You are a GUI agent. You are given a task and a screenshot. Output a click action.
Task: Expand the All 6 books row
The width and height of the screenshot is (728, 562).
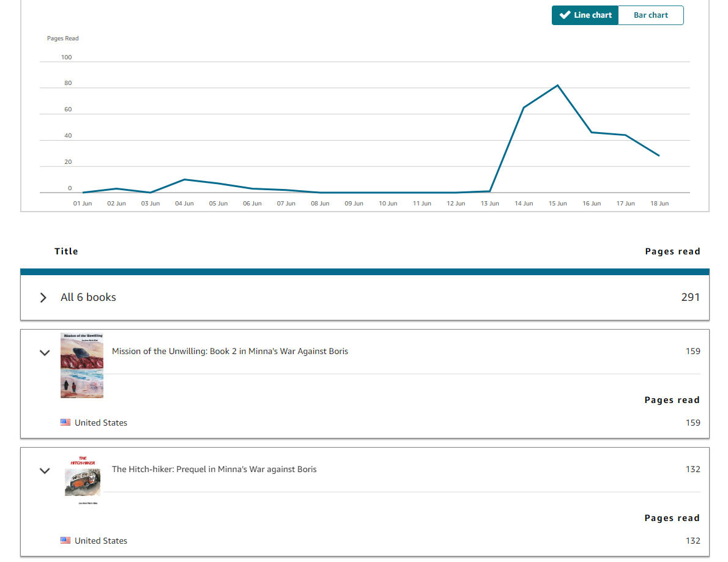(43, 298)
